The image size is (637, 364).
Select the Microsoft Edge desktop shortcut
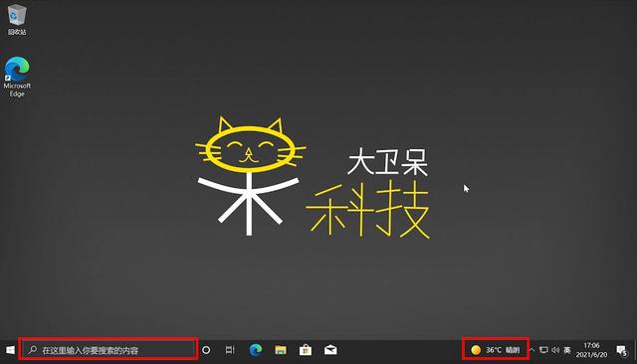coord(17,77)
